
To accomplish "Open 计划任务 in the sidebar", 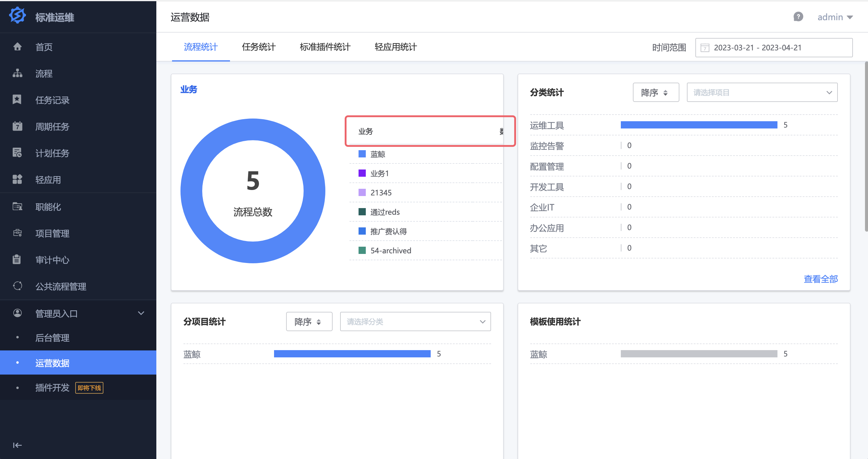I will [x=17, y=153].
